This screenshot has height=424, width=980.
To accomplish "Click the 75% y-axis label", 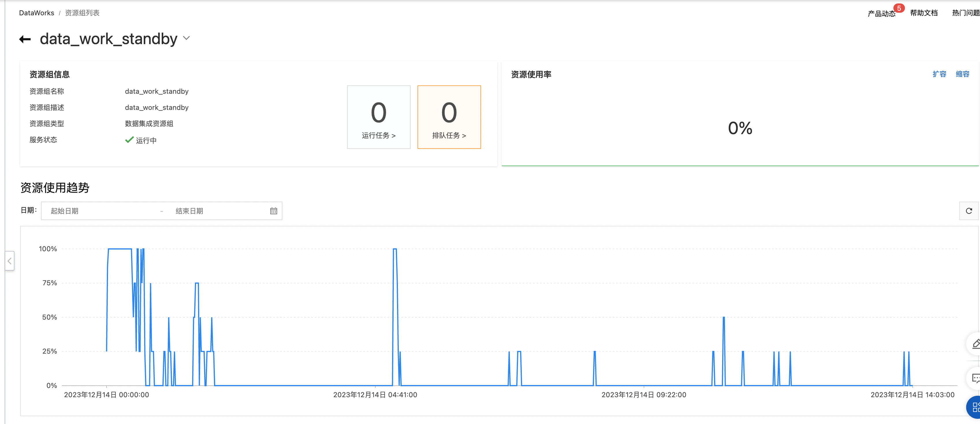I will tap(49, 283).
